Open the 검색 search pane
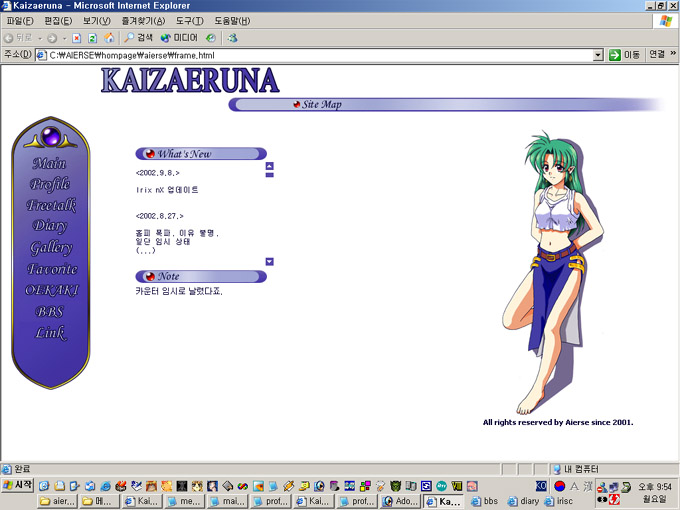The height and width of the screenshot is (510, 680). click(138, 38)
